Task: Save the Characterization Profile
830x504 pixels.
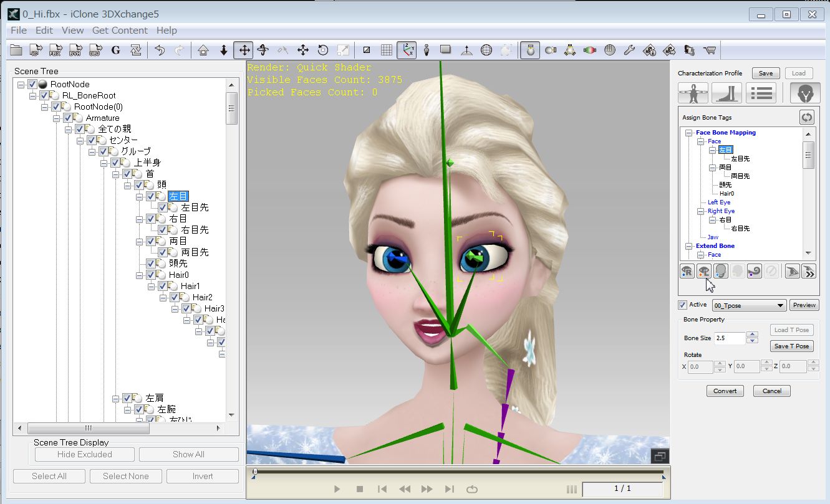Action: click(x=766, y=73)
